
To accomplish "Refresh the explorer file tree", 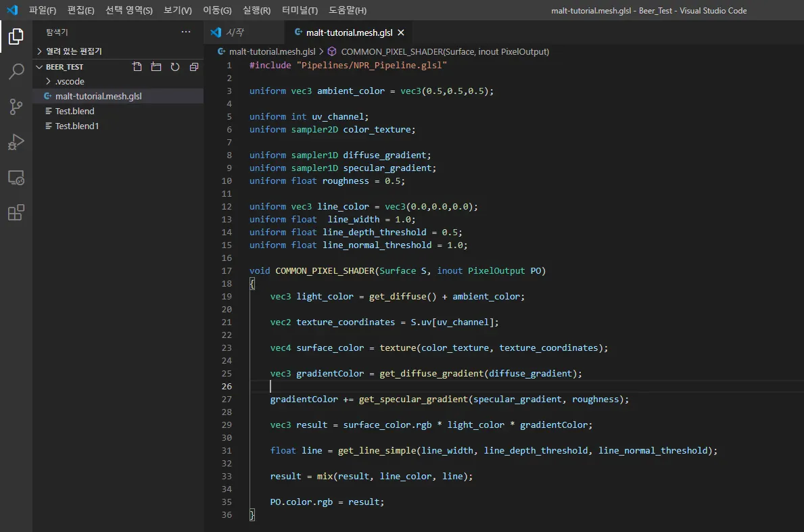I will tap(175, 67).
